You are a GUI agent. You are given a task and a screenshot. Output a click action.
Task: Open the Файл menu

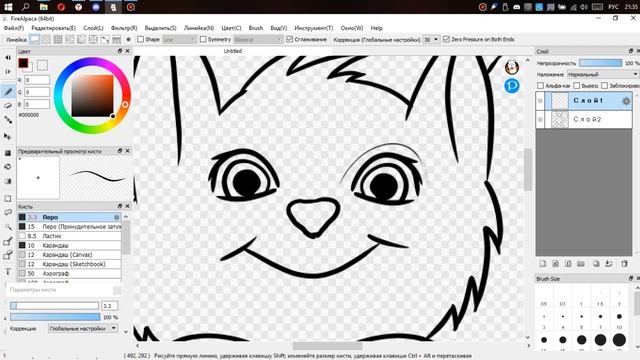pos(14,28)
